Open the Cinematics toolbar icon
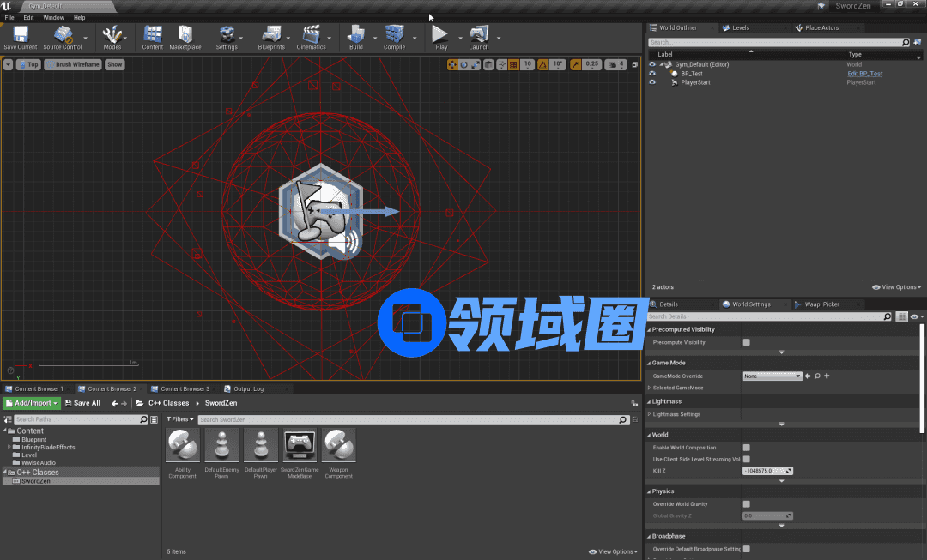 point(312,35)
